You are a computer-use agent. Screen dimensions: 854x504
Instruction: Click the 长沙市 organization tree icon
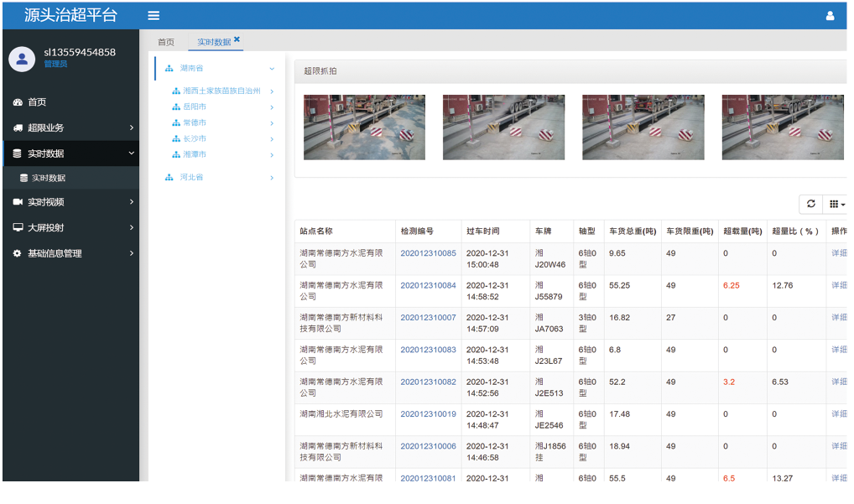pos(176,139)
